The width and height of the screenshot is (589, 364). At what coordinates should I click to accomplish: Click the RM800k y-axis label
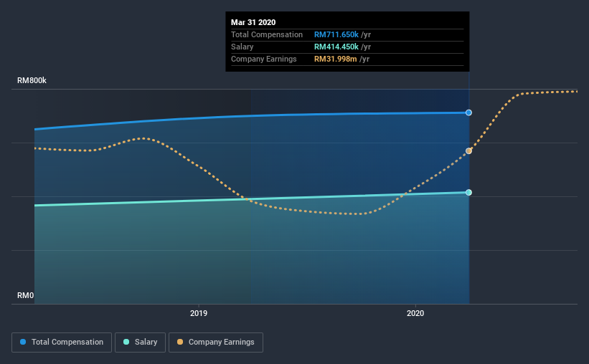tap(32, 80)
